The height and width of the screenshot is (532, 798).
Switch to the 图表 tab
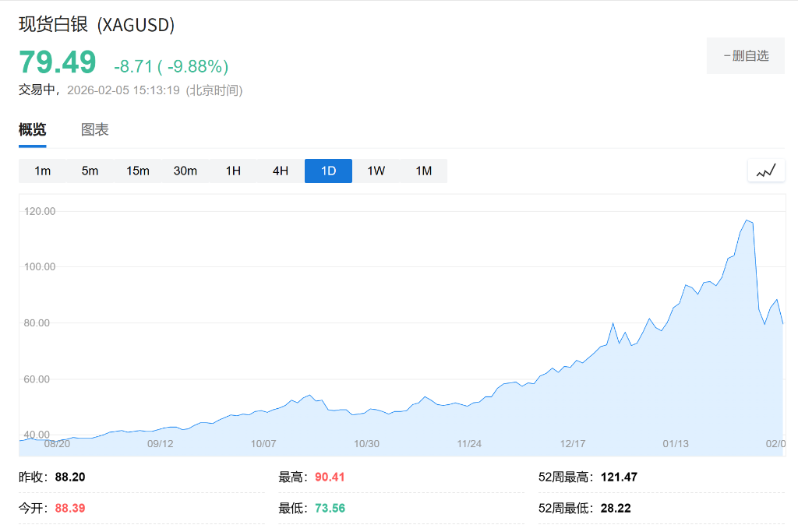(x=94, y=129)
